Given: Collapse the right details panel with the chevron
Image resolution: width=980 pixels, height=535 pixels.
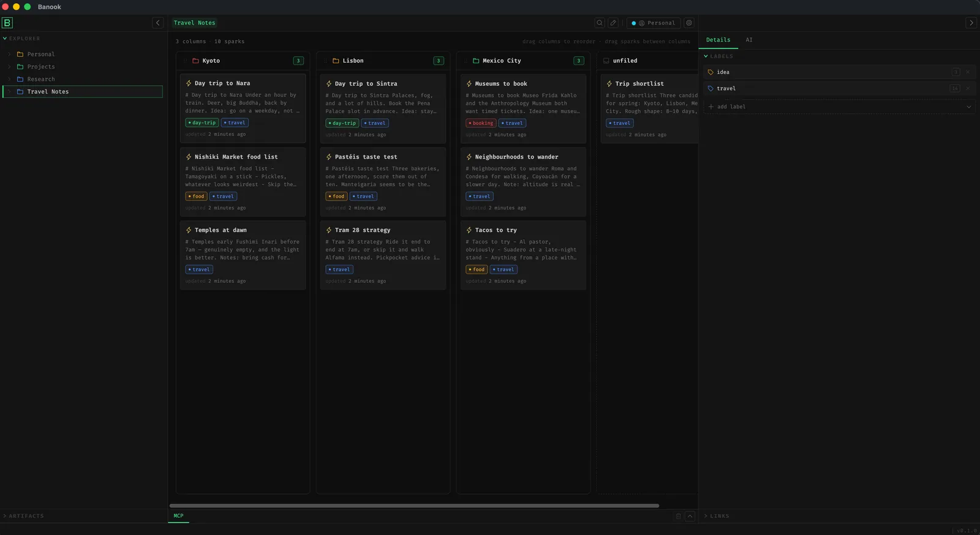Looking at the screenshot, I should coord(971,23).
